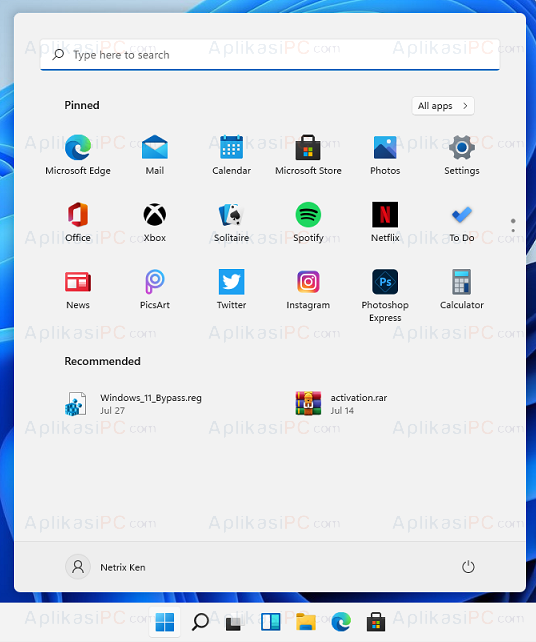
Task: Open Microsoft Store pinned tile
Action: 308,155
